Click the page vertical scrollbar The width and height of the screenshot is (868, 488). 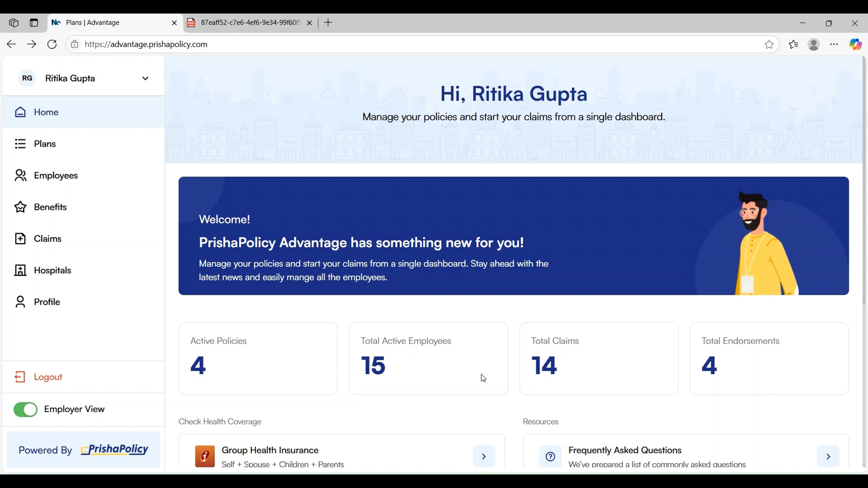coord(864,181)
